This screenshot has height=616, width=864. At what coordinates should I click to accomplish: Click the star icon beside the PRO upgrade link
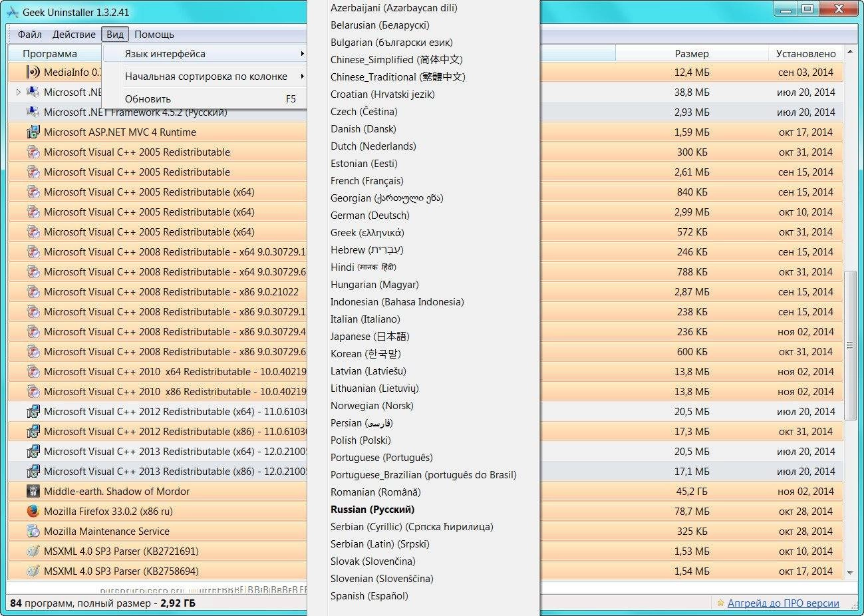click(720, 603)
